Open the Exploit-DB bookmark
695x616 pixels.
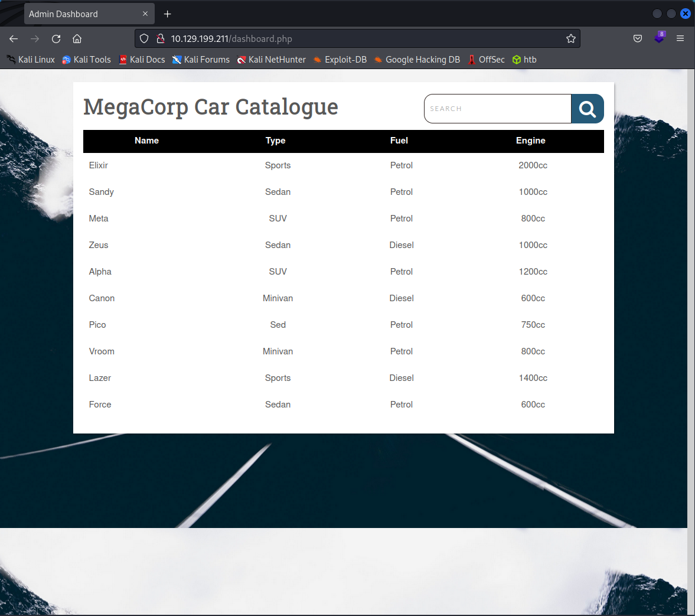coord(340,60)
